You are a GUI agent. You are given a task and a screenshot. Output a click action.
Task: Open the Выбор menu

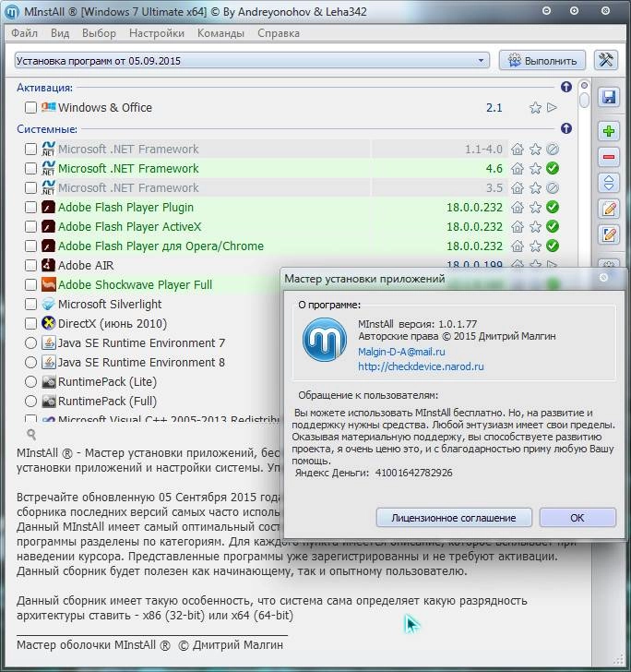[x=99, y=33]
